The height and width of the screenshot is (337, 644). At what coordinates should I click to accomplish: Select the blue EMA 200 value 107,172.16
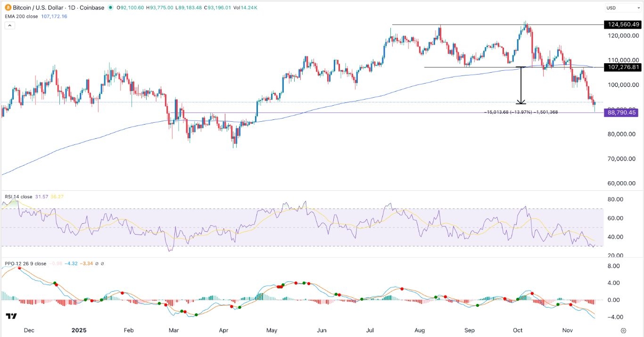pos(54,16)
